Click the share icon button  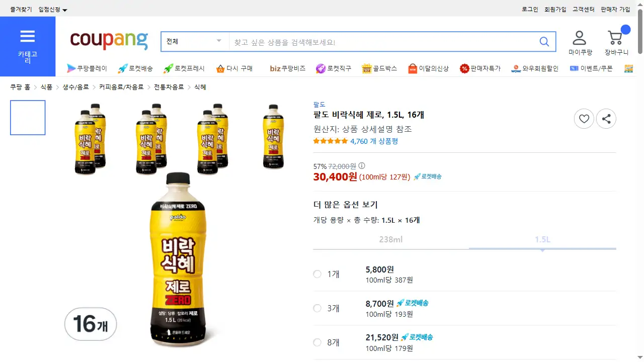tap(606, 119)
